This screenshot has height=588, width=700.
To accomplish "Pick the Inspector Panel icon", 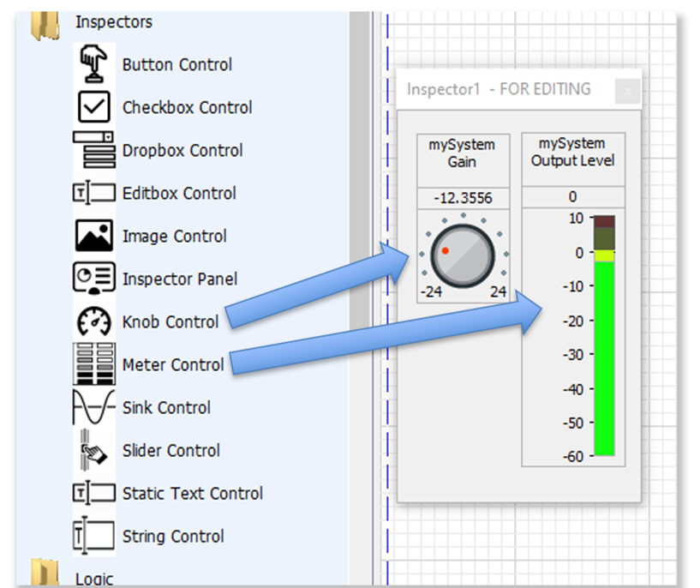I will point(93,279).
